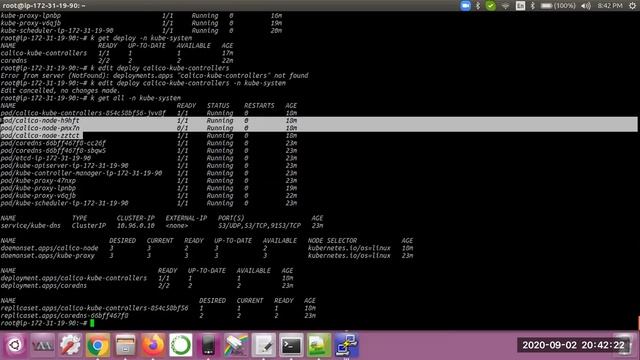
Task: Click the 'Error from server (NotFound)' line
Action: coord(154,76)
